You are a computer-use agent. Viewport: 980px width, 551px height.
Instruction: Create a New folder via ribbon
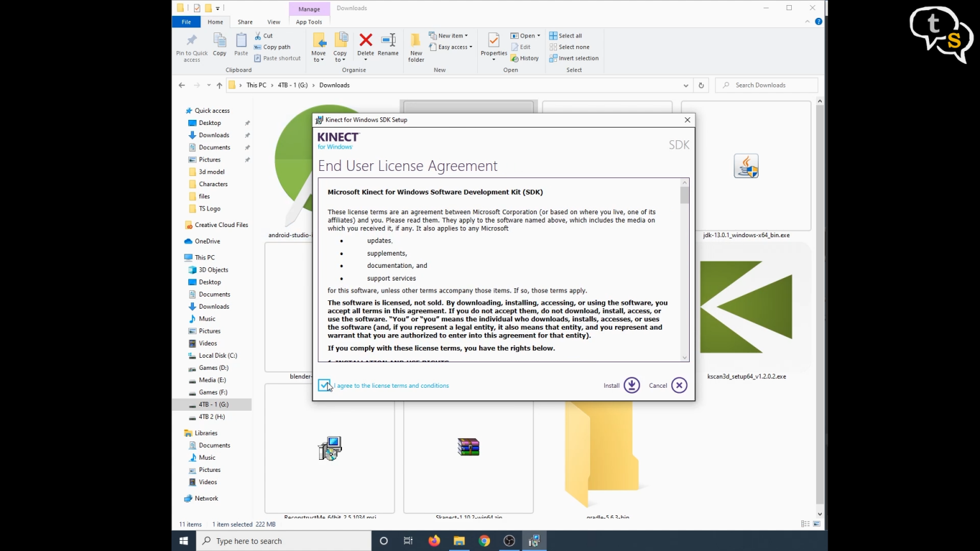pyautogui.click(x=416, y=47)
